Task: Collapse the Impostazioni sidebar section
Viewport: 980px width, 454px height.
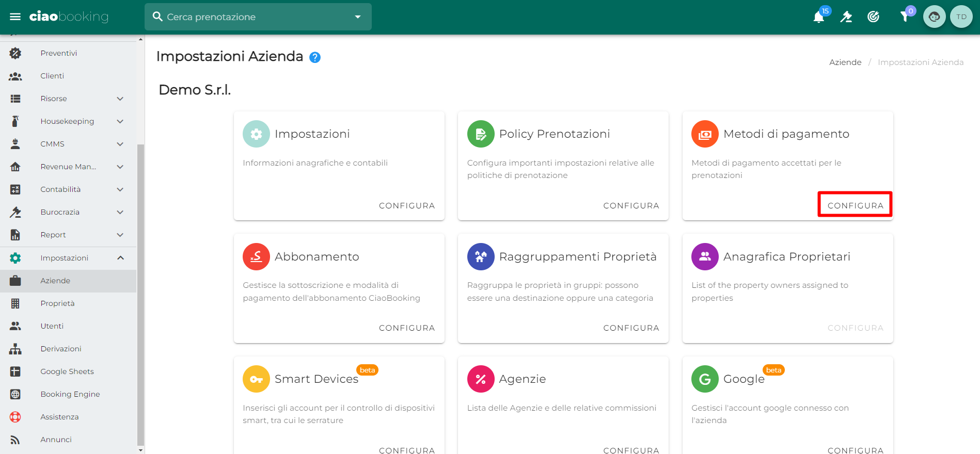Action: click(120, 258)
